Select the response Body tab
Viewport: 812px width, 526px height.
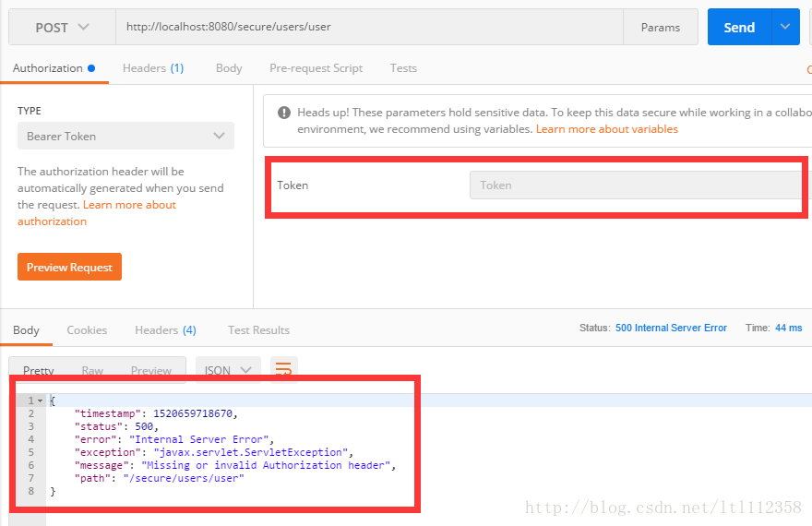(26, 330)
